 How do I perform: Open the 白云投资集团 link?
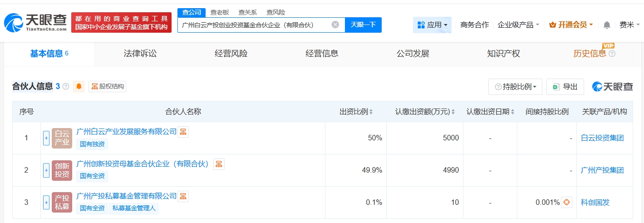click(x=602, y=138)
